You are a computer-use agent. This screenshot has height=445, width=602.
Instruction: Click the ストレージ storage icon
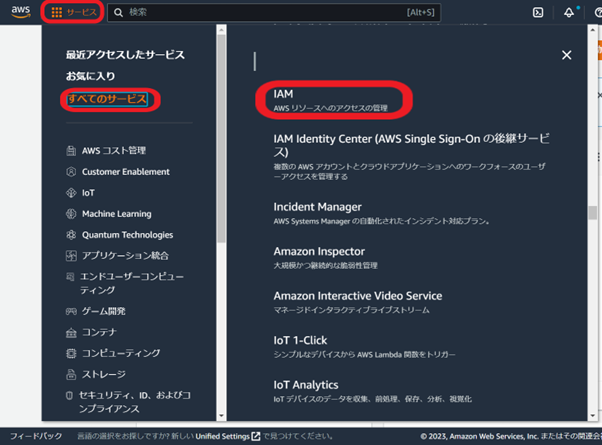71,374
